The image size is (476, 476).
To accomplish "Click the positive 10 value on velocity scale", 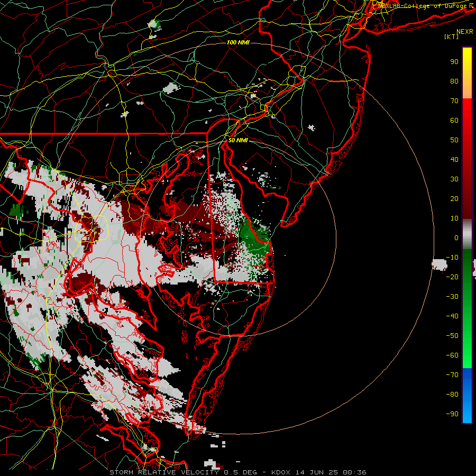I will (454, 218).
